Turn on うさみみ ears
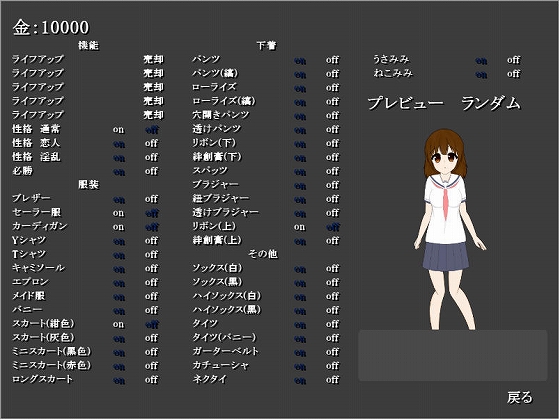The width and height of the screenshot is (560, 420). 481,60
